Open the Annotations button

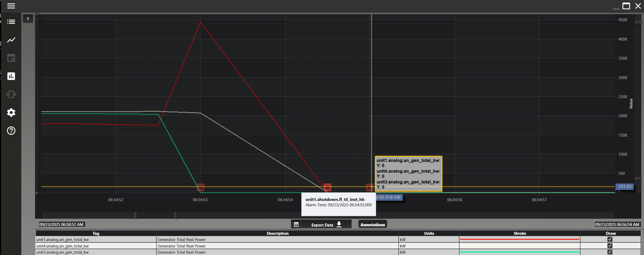pyautogui.click(x=373, y=225)
